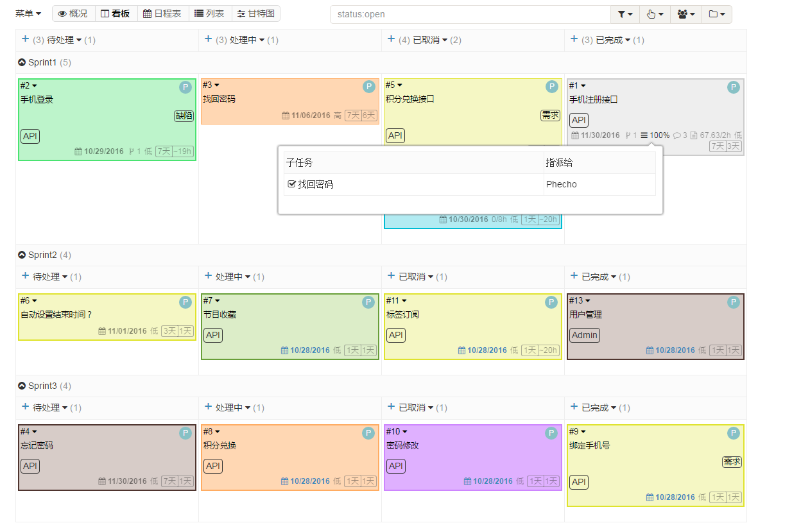Click the subtask list icon on card #1
801x532 pixels.
644,135
